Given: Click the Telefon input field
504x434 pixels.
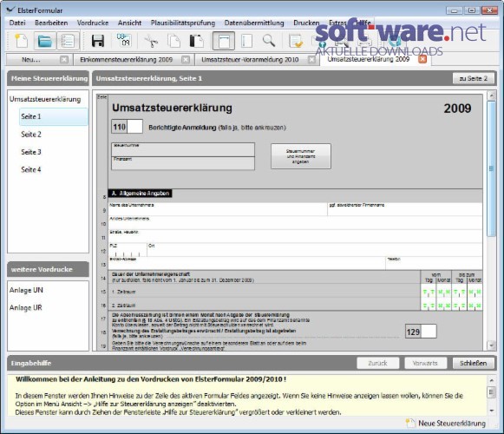Looking at the screenshot, I should [x=434, y=263].
